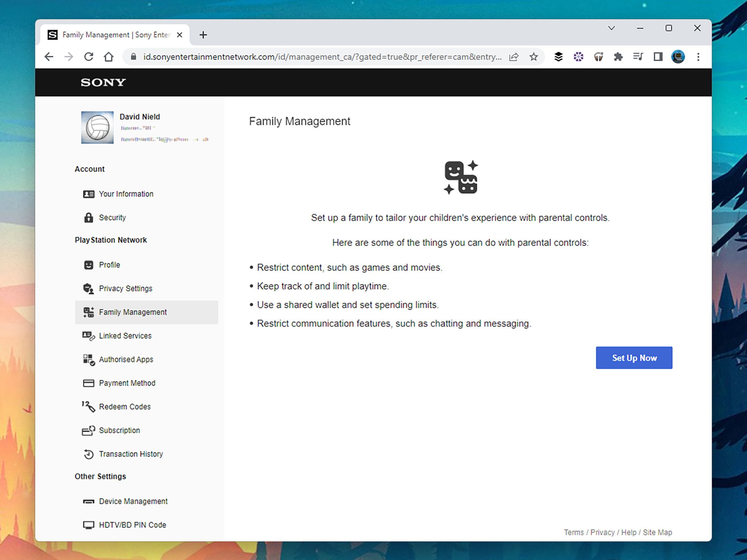Bookmark this page with star icon
Viewport: 747px width, 560px height.
point(533,57)
